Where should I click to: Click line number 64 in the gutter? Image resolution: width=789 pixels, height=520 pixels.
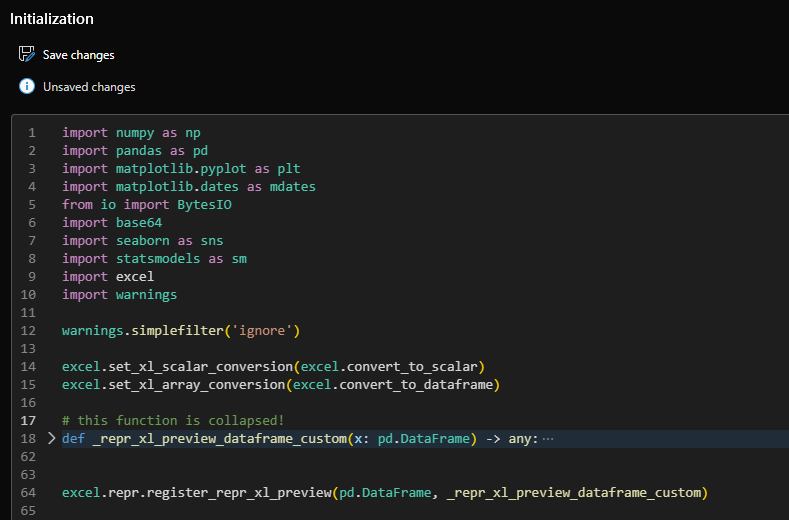tap(29, 492)
